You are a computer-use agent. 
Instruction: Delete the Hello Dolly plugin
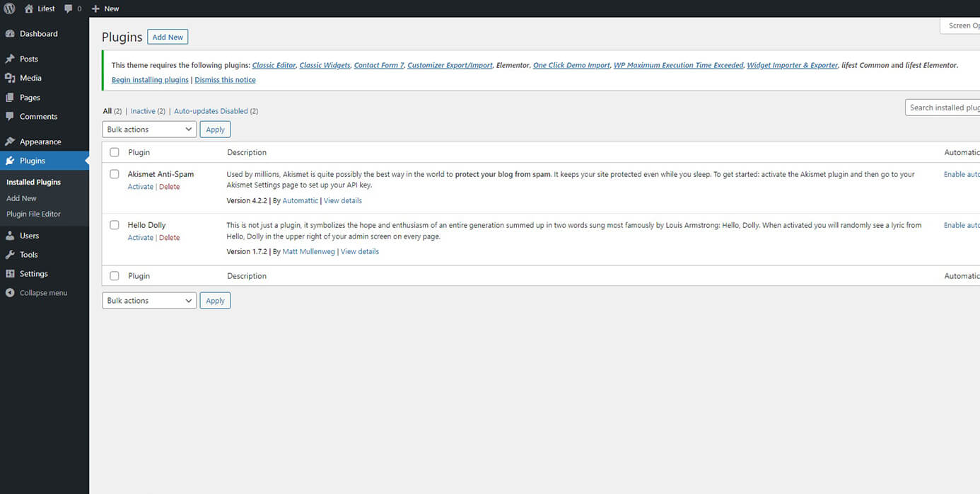[169, 238]
